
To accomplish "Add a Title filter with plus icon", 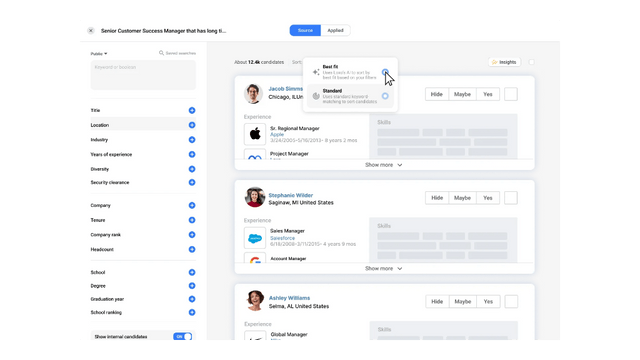I will 192,110.
